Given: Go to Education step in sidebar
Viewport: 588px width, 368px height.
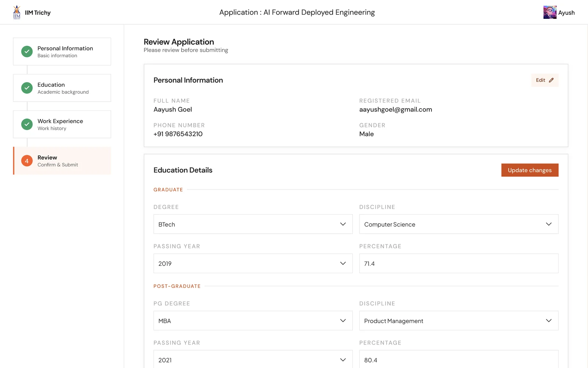Looking at the screenshot, I should [62, 88].
